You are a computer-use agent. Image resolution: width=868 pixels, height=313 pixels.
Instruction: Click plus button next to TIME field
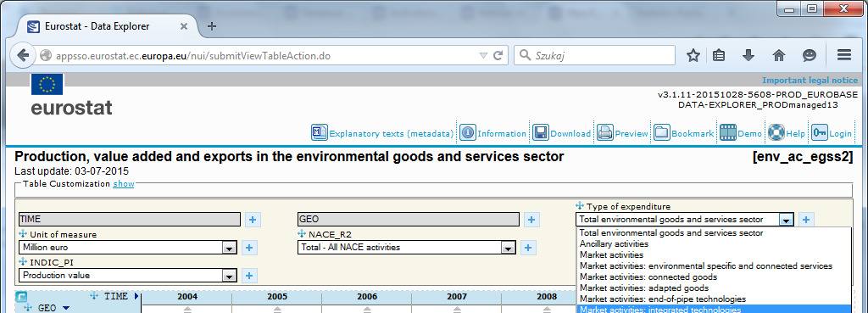pyautogui.click(x=253, y=220)
